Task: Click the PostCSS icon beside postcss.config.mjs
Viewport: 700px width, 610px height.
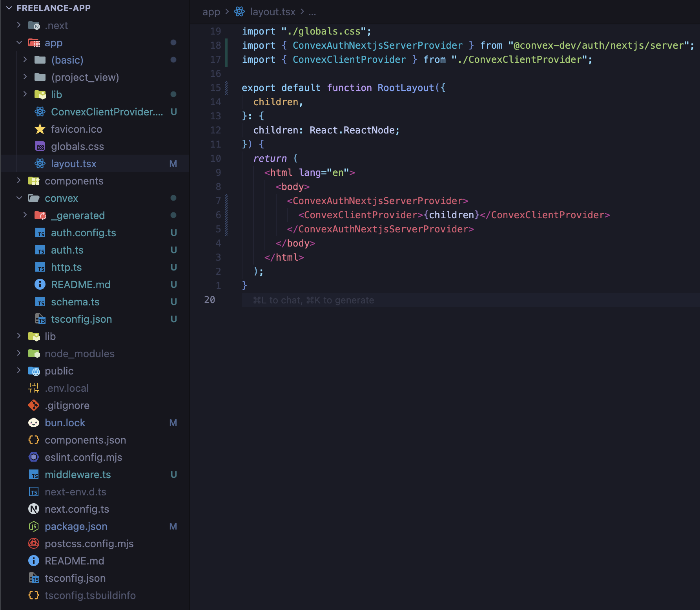Action: (34, 544)
